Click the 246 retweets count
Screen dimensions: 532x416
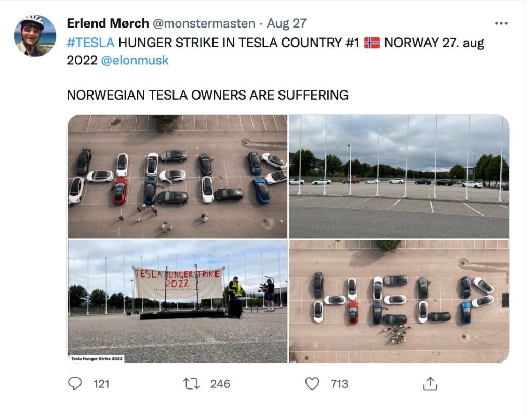220,384
